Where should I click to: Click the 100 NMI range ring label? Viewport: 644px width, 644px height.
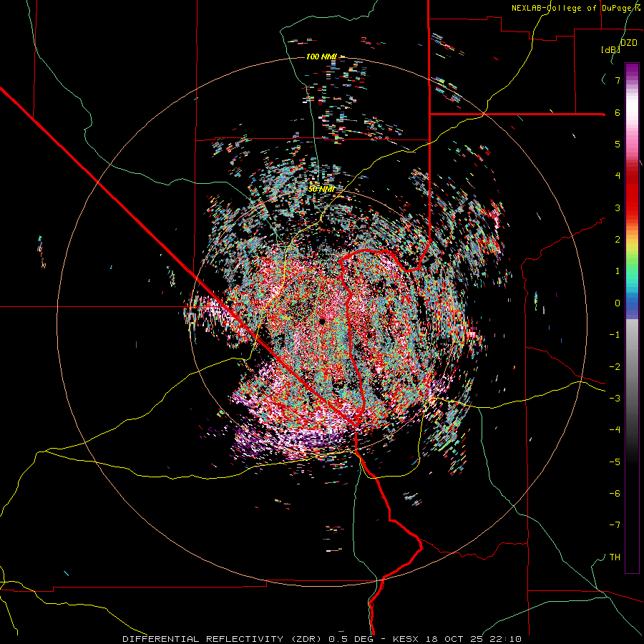click(x=321, y=57)
